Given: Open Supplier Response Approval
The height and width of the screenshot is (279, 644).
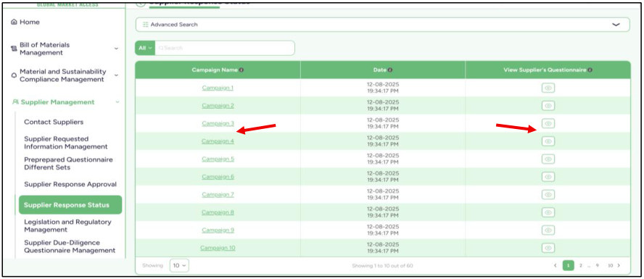Looking at the screenshot, I should pos(70,184).
